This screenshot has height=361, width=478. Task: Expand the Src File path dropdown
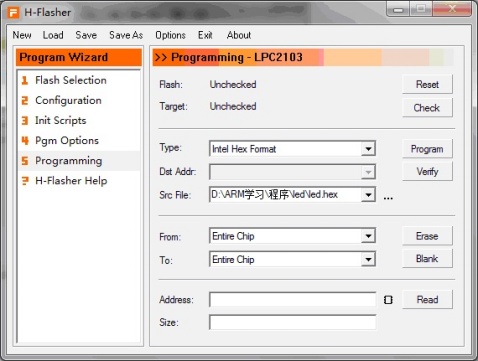[368, 195]
